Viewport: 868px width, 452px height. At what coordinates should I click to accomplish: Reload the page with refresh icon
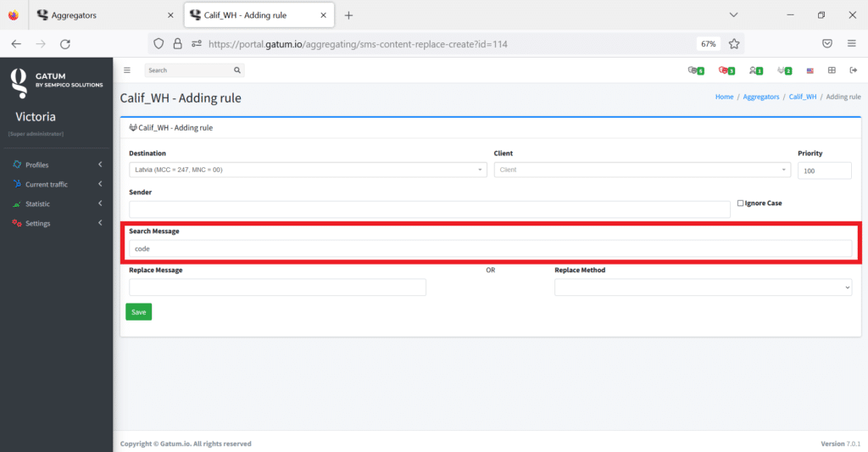click(x=65, y=44)
